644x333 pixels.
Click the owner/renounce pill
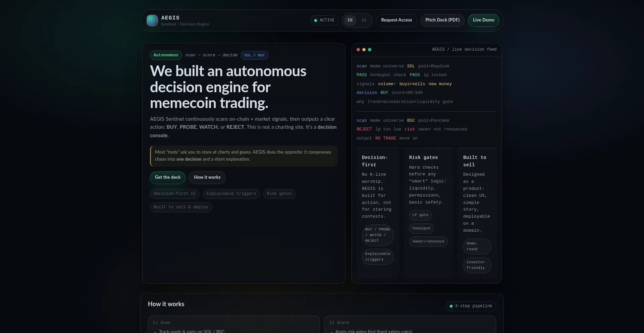tap(428, 241)
